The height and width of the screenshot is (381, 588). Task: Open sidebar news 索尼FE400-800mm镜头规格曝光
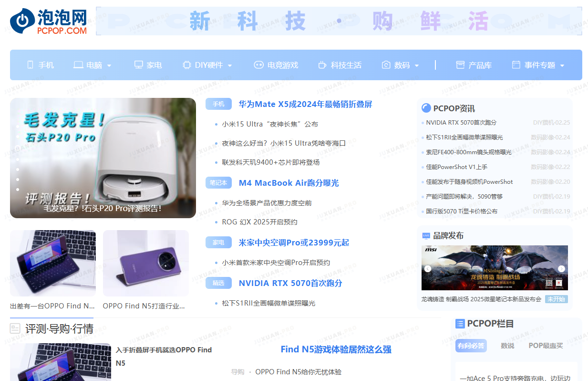(469, 152)
